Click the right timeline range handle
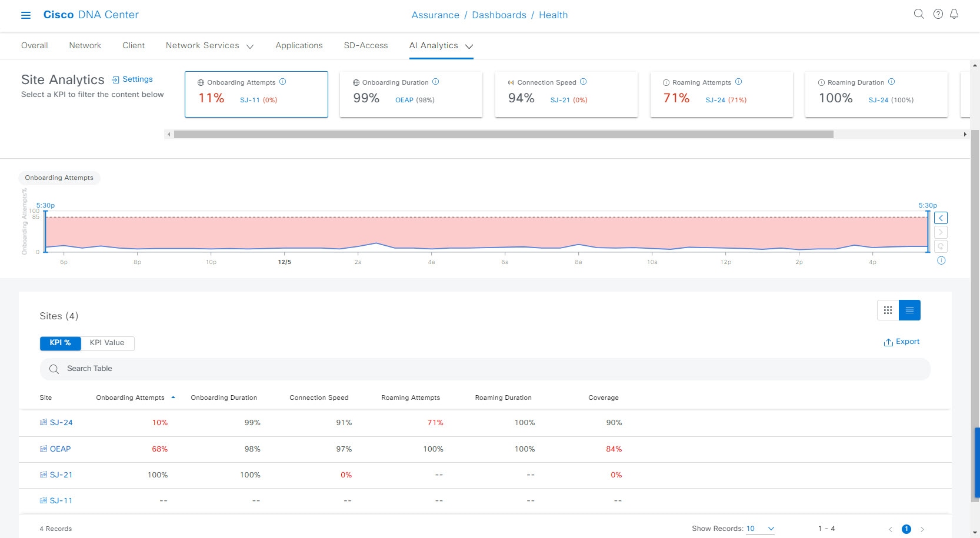The height and width of the screenshot is (538, 980). (x=928, y=232)
